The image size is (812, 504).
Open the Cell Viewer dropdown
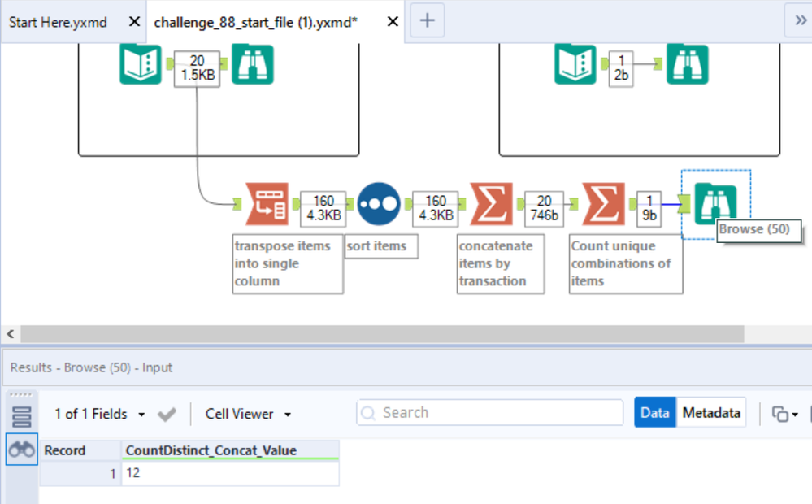point(248,414)
